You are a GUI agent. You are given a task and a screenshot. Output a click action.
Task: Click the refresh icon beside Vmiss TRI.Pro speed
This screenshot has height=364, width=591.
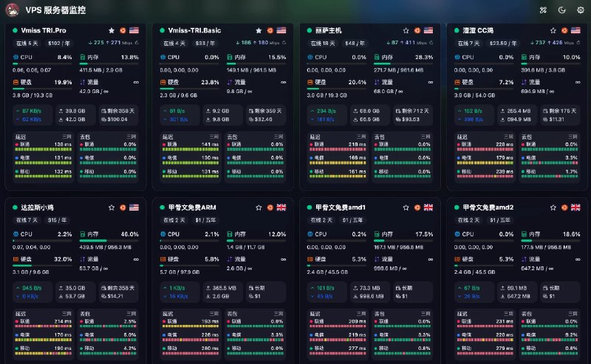(x=137, y=43)
